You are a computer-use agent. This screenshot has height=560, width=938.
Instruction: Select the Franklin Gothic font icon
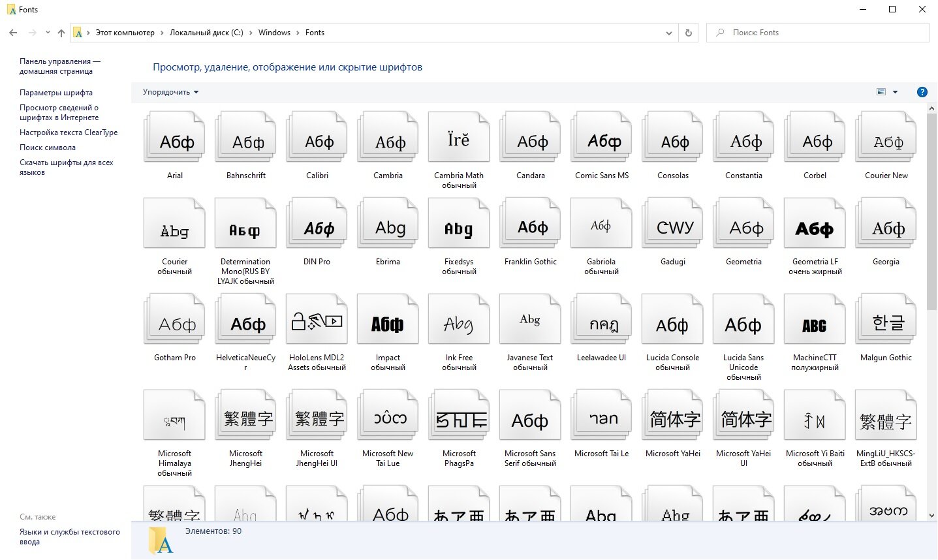point(530,223)
